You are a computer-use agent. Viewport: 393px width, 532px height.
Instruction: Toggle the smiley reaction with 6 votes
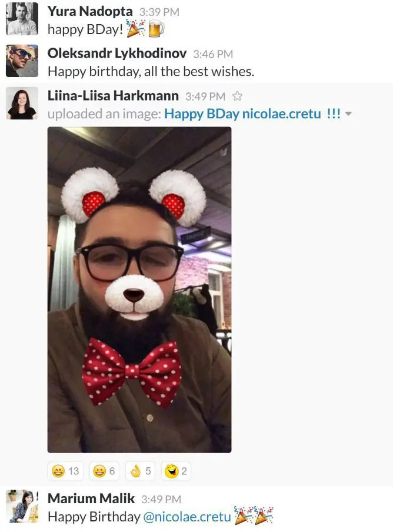click(x=104, y=471)
